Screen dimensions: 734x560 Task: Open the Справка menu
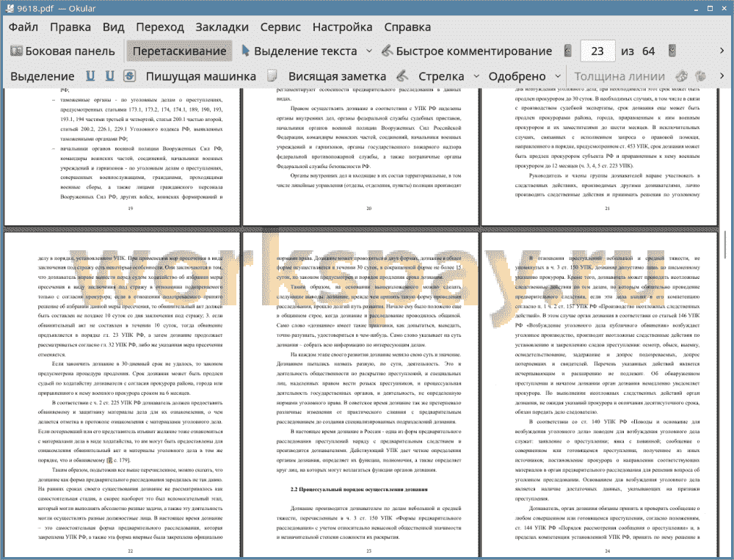407,27
